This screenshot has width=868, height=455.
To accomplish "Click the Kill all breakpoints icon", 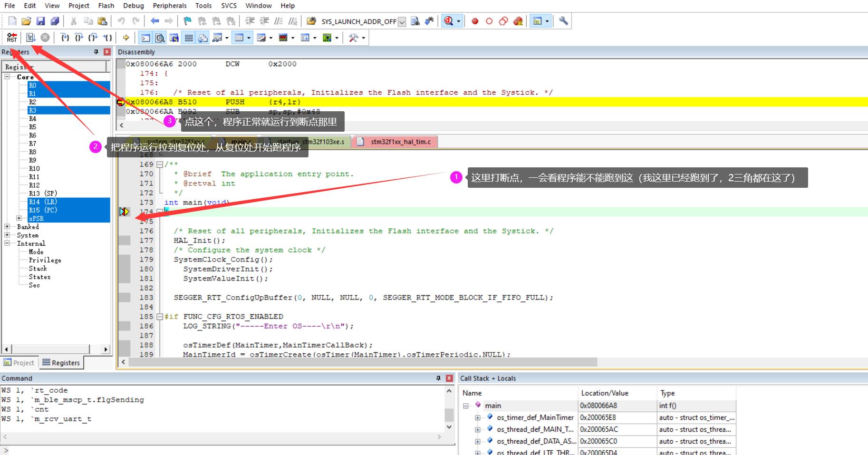I will point(518,21).
